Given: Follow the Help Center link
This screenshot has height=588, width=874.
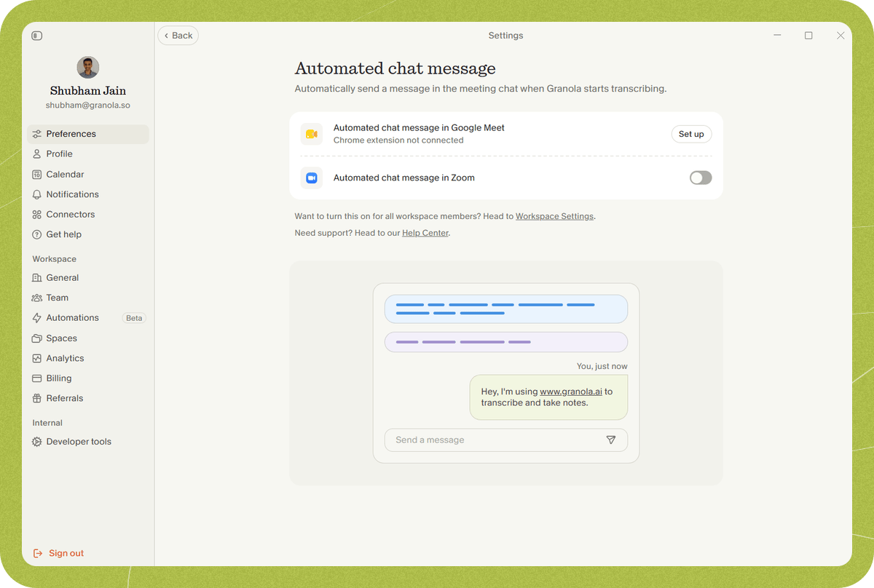Looking at the screenshot, I should [x=425, y=233].
